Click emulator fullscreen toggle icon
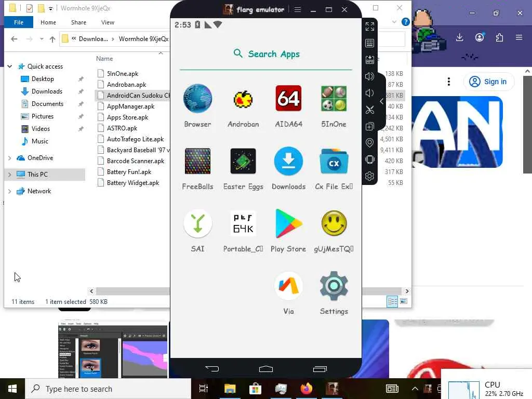This screenshot has height=399, width=532. point(370,26)
